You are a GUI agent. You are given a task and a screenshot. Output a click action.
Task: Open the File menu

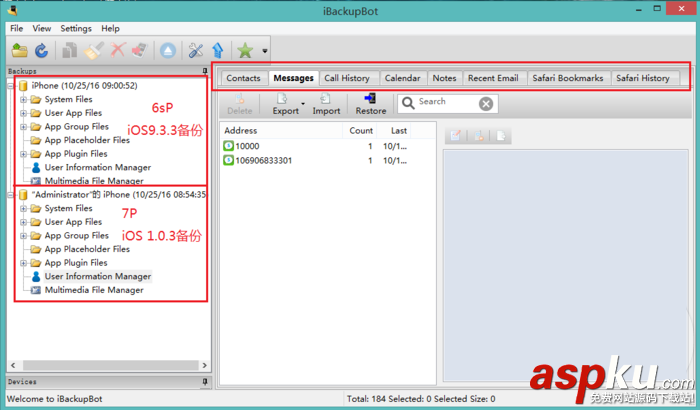pyautogui.click(x=17, y=28)
